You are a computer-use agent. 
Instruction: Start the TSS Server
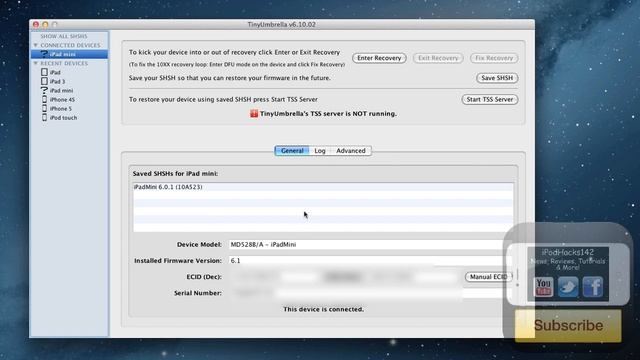point(490,99)
